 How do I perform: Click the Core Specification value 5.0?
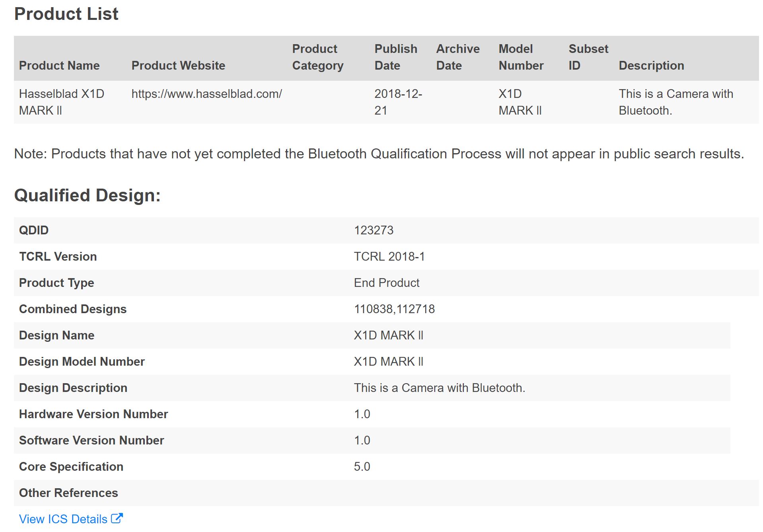(362, 467)
